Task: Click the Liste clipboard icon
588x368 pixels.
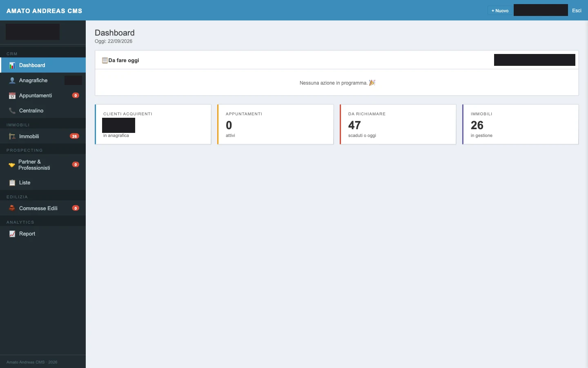Action: point(12,183)
